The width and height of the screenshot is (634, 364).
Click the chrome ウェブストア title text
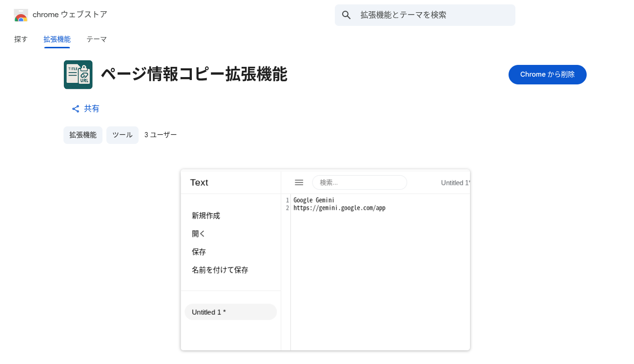(70, 15)
